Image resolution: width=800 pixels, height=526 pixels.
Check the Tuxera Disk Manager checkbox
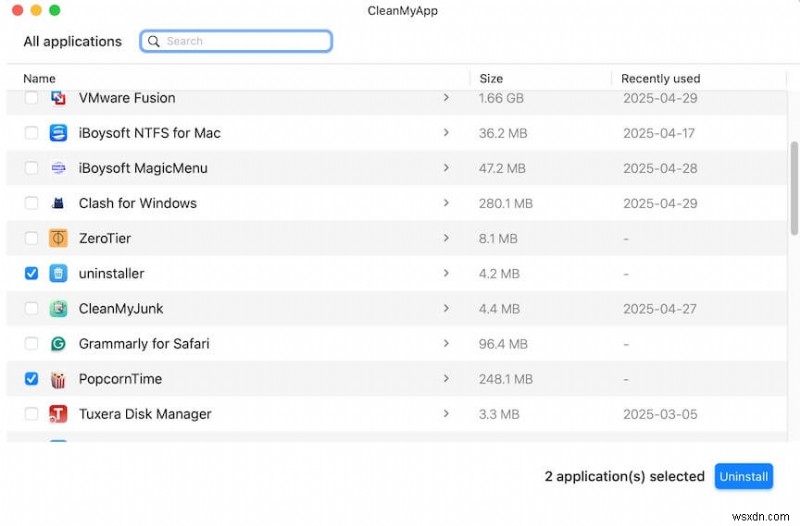click(x=31, y=414)
